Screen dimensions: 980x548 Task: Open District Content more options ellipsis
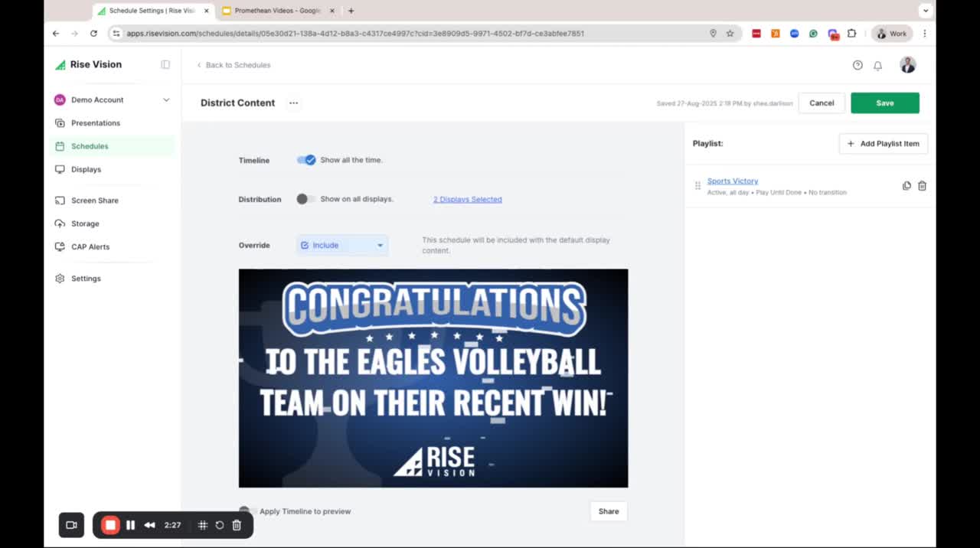click(x=293, y=103)
